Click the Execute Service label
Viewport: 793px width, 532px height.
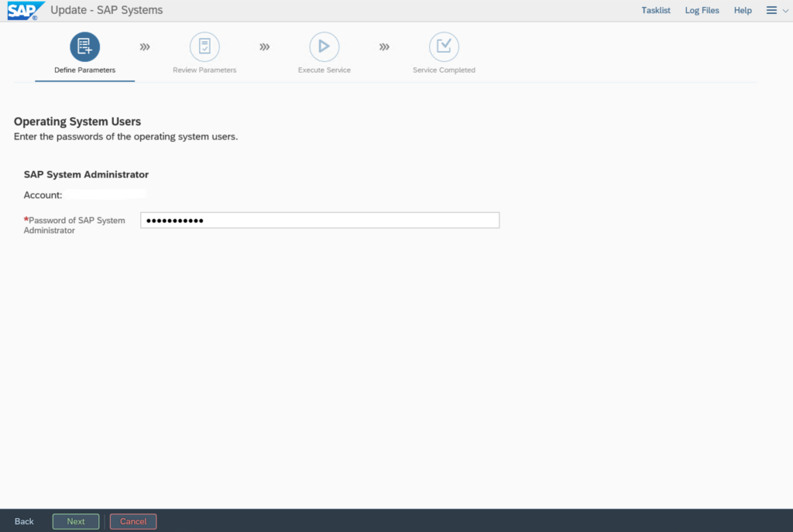324,70
